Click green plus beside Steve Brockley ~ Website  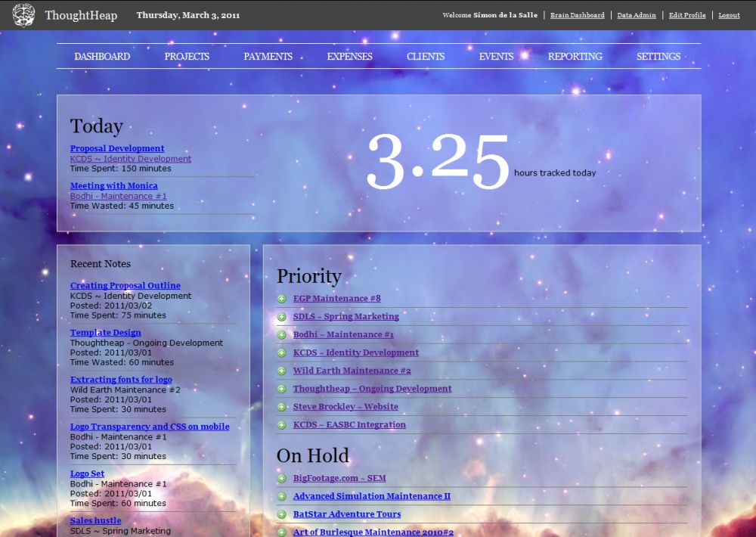point(281,407)
